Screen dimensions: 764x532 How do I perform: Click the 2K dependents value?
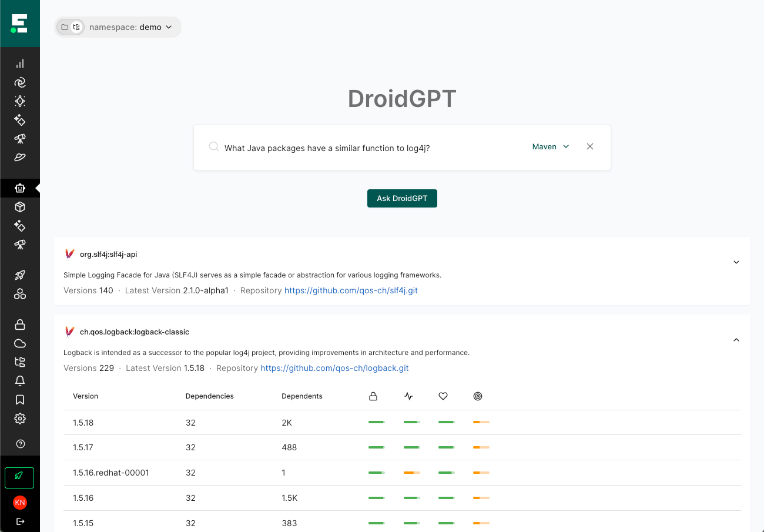[287, 423]
